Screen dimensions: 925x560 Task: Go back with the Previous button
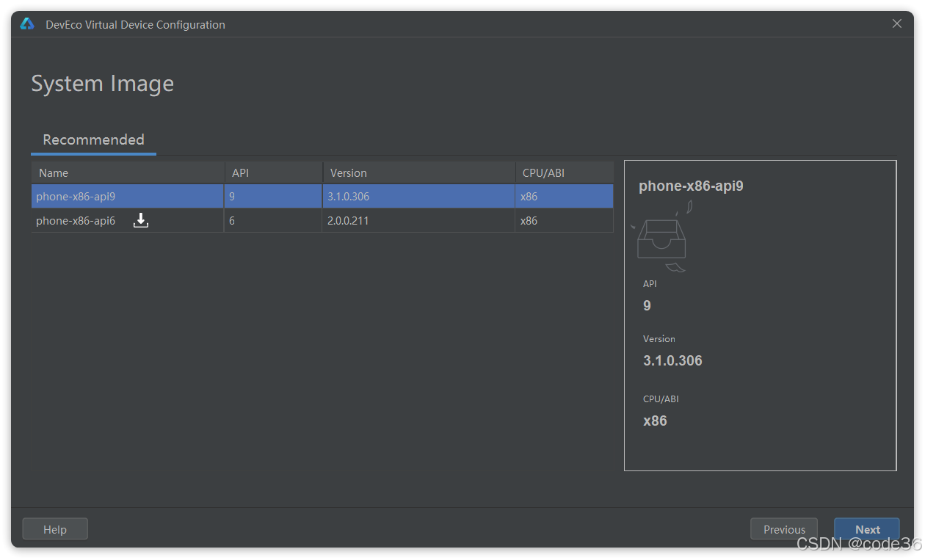click(784, 529)
